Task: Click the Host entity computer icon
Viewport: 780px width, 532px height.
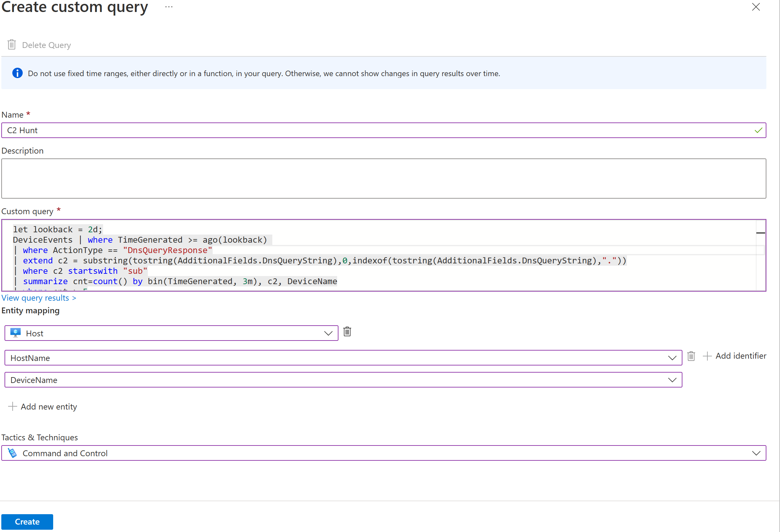Action: click(16, 333)
